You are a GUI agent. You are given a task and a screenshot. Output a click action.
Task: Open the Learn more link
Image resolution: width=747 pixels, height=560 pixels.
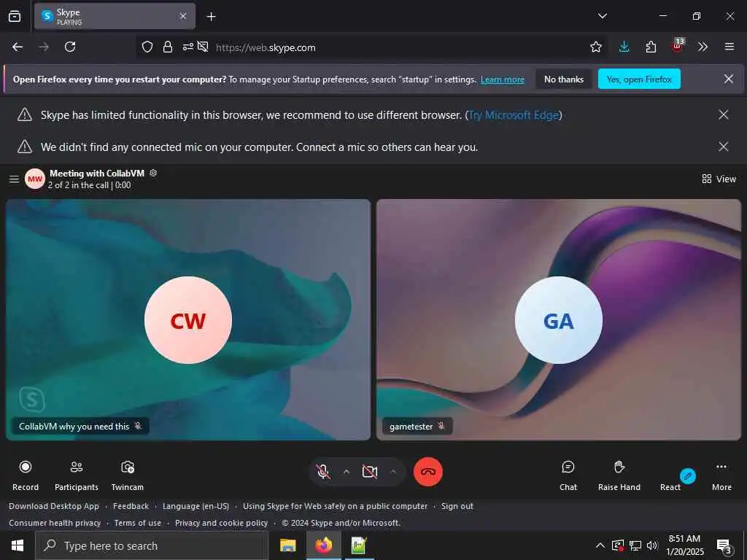pyautogui.click(x=502, y=79)
